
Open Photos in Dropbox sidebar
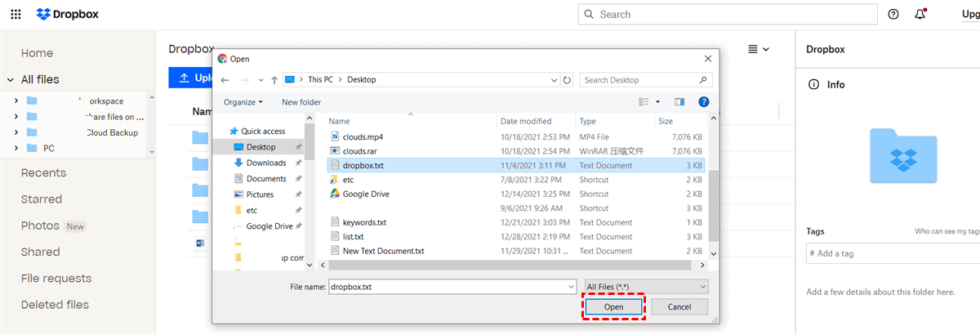pyautogui.click(x=40, y=226)
